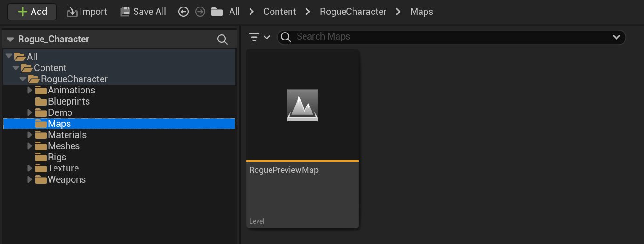
Task: Open the chevron menu after the Content breadcrumb
Action: click(x=308, y=12)
